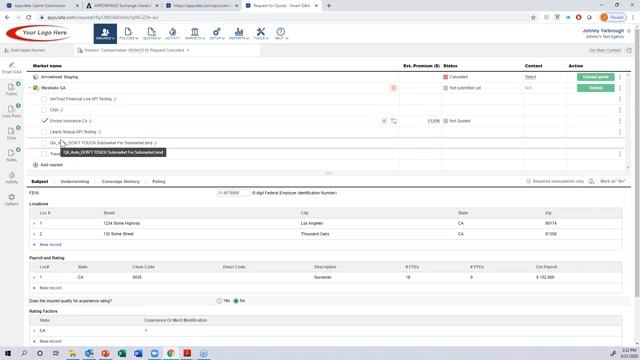This screenshot has height=360, width=640.
Task: Click the document icon beside Mark all No
Action: click(591, 181)
